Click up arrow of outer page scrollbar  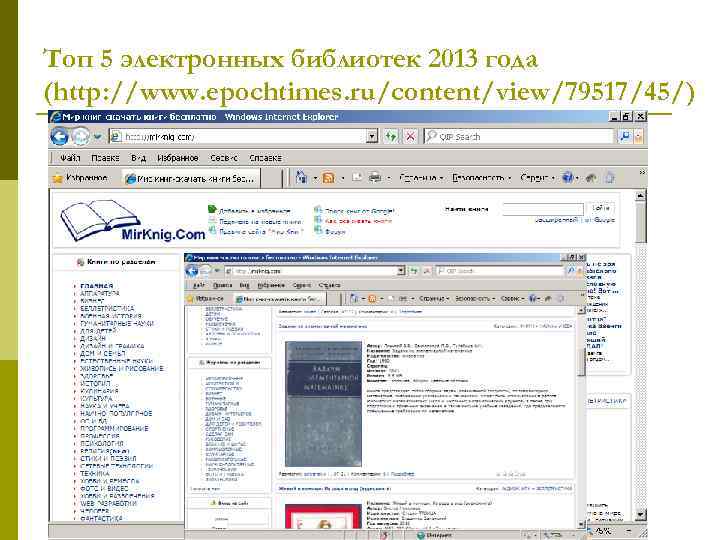point(640,196)
